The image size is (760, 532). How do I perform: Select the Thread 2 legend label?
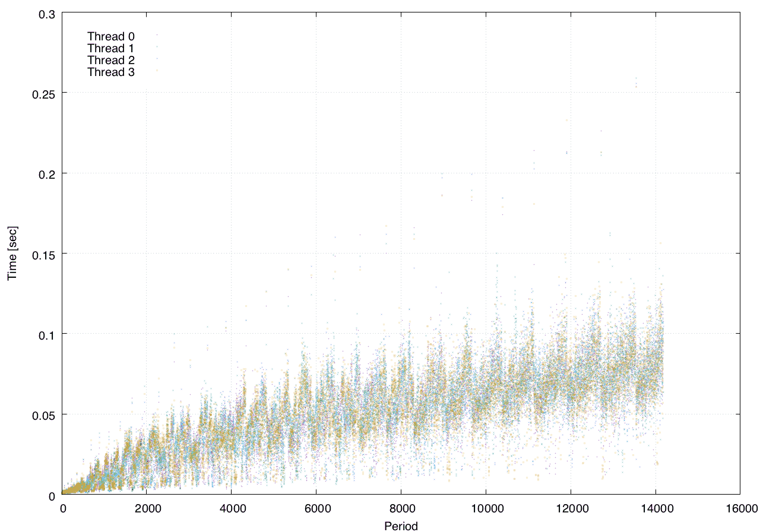110,60
